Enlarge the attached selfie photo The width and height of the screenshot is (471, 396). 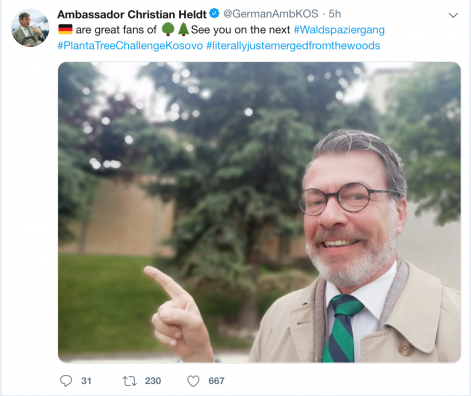[x=259, y=212]
